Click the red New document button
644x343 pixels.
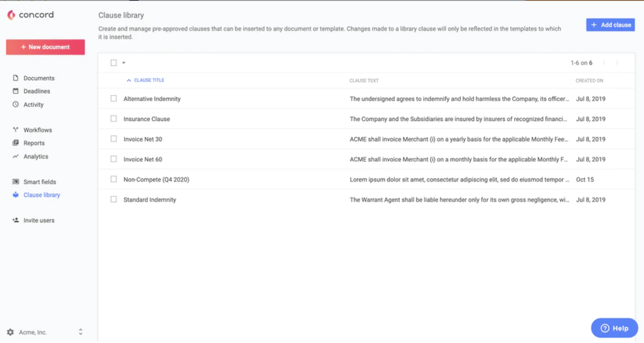coord(45,47)
